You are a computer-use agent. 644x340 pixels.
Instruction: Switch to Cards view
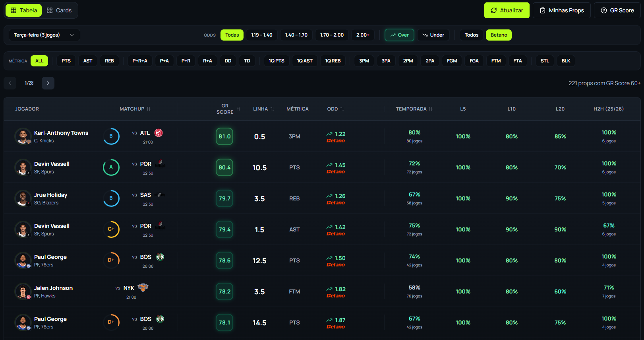click(x=59, y=10)
